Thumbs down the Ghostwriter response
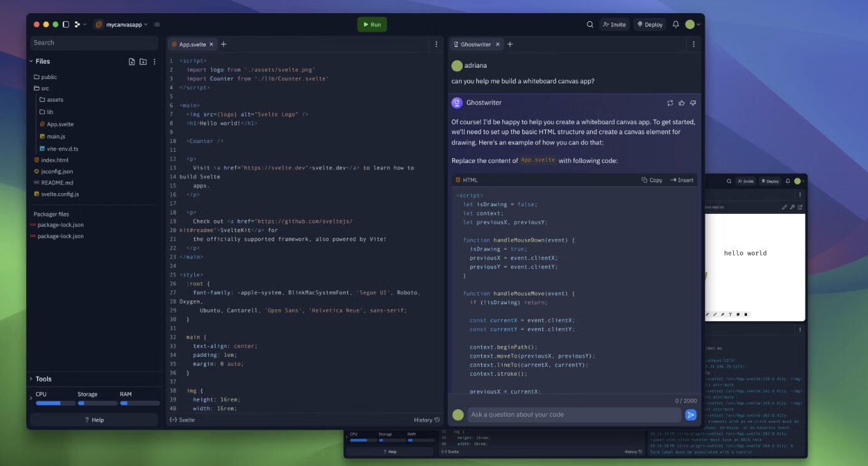The width and height of the screenshot is (868, 466). [x=692, y=103]
